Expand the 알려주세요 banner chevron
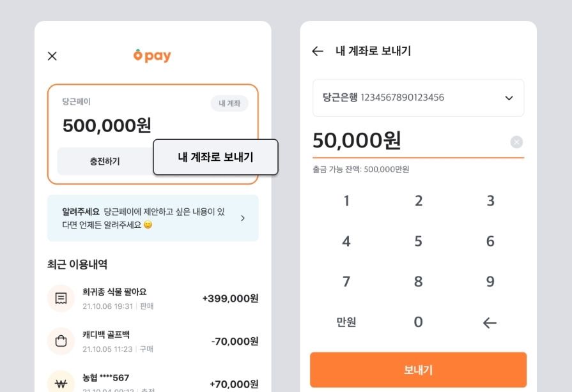The image size is (572, 392). (242, 218)
